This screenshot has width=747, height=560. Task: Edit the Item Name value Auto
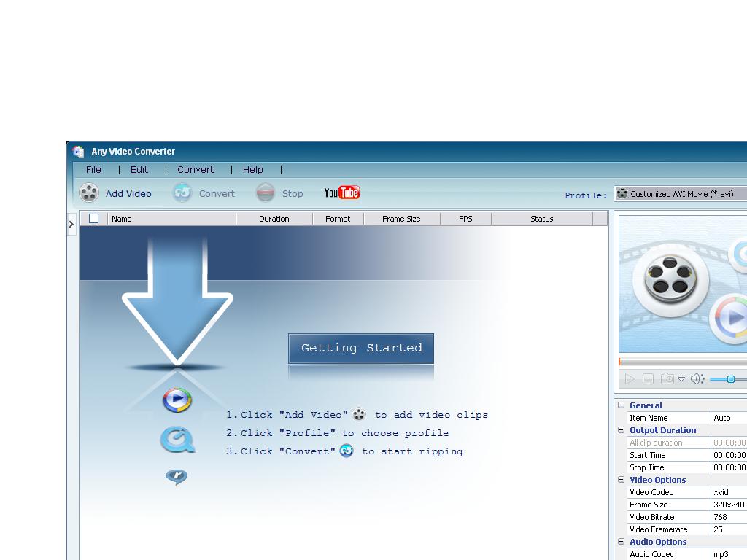coord(729,418)
